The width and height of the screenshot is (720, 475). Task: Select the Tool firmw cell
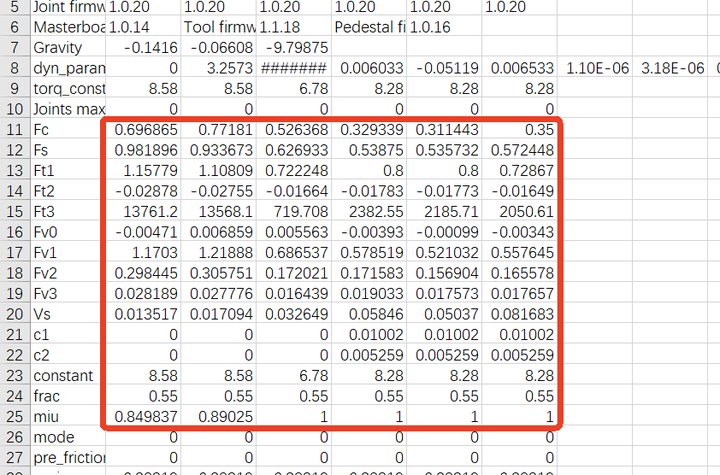pos(219,27)
